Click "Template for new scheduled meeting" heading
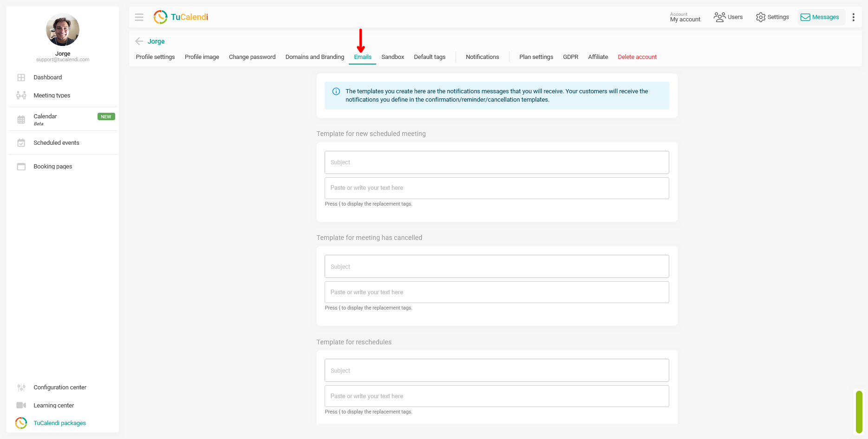Screen dimensions: 868x439 (371, 134)
